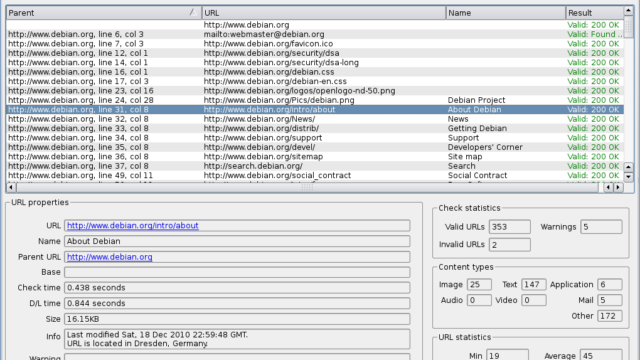Select the Support row
The height and width of the screenshot is (360, 640).
pos(315,138)
